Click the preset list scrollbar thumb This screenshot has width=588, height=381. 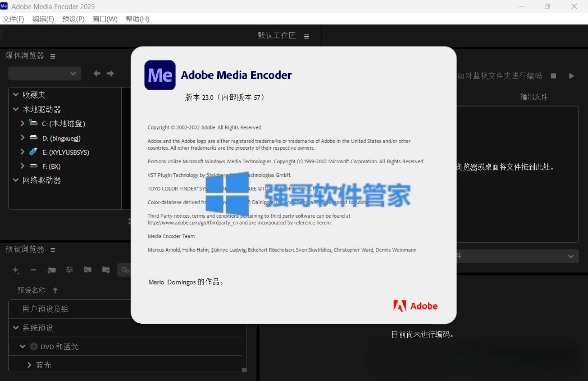coord(244,369)
